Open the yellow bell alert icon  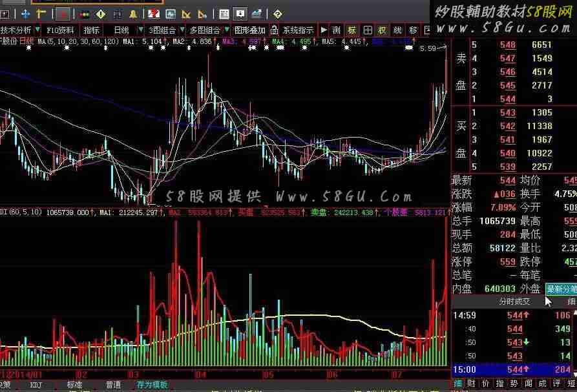[x=133, y=14]
